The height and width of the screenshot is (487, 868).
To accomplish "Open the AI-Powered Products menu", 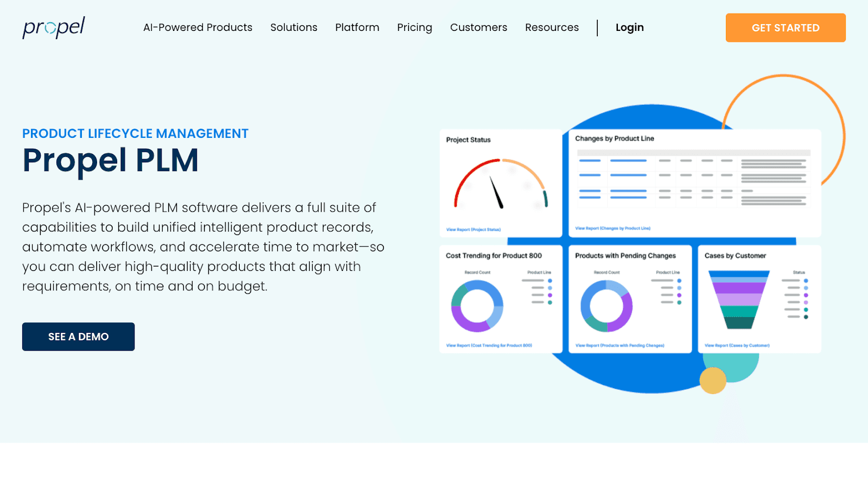I will [197, 27].
